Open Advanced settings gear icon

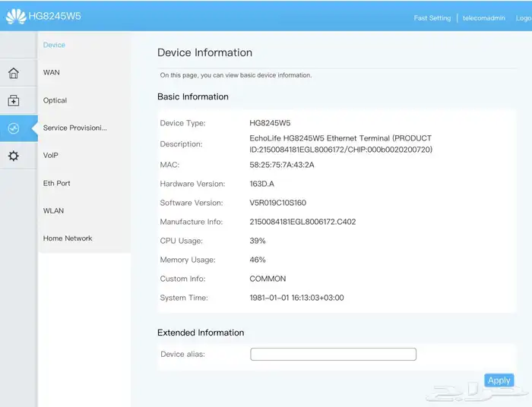pos(13,156)
